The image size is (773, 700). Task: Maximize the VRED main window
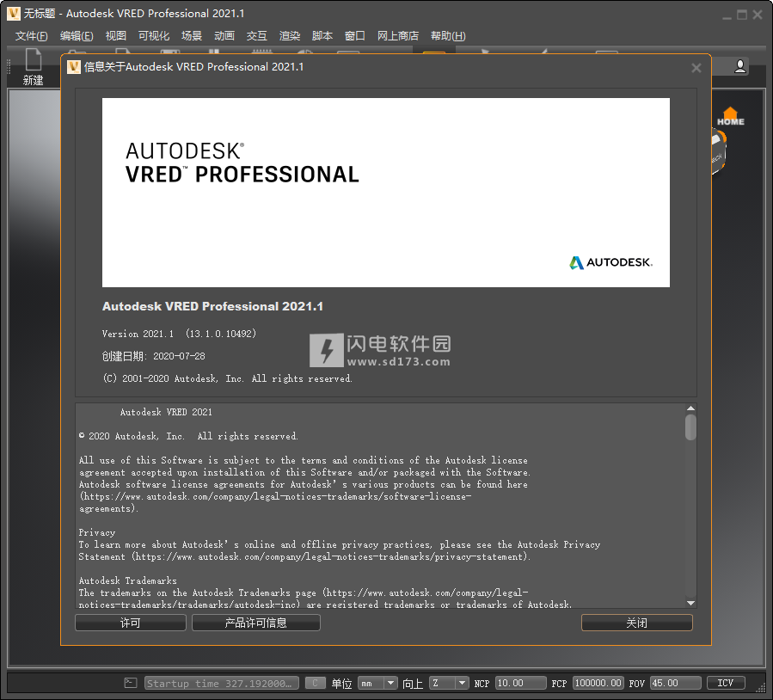click(x=742, y=15)
